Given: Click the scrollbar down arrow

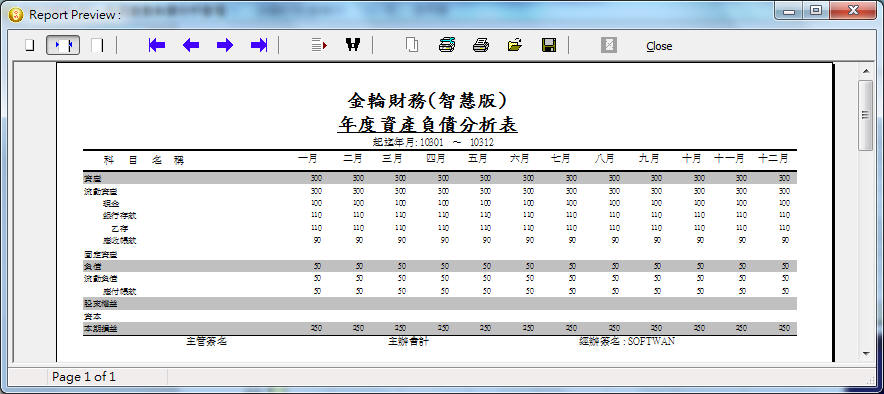Looking at the screenshot, I should 866,354.
